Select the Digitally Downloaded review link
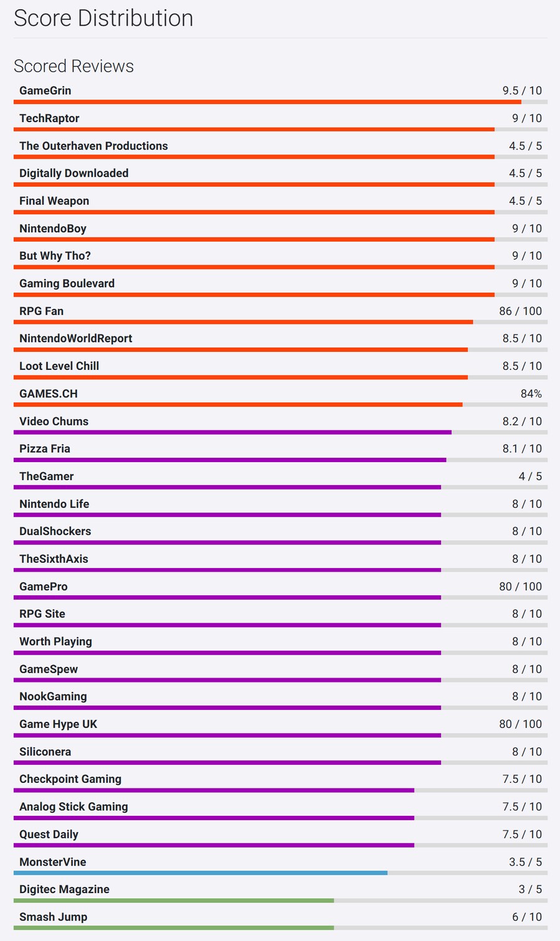The image size is (560, 941). click(73, 173)
